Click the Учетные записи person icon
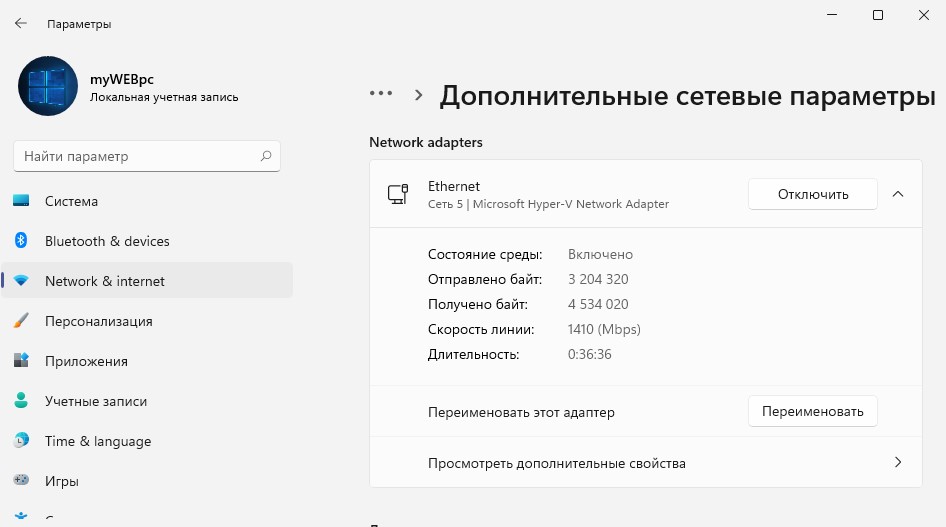This screenshot has height=527, width=946. point(21,400)
